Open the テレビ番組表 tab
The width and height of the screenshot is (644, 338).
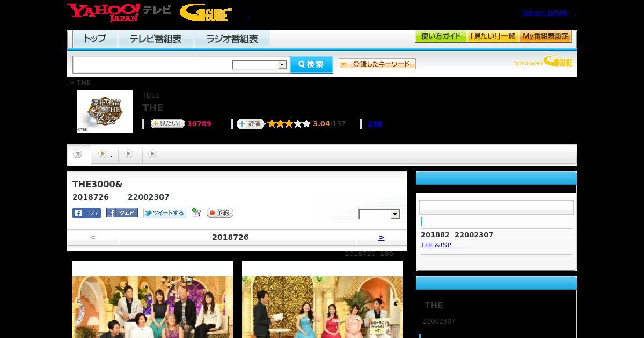156,39
